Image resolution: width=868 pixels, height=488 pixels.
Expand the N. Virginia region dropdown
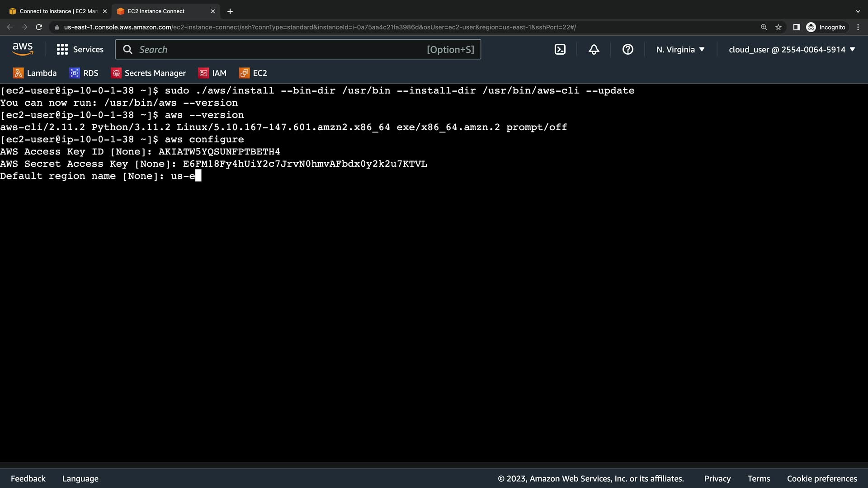tap(680, 50)
